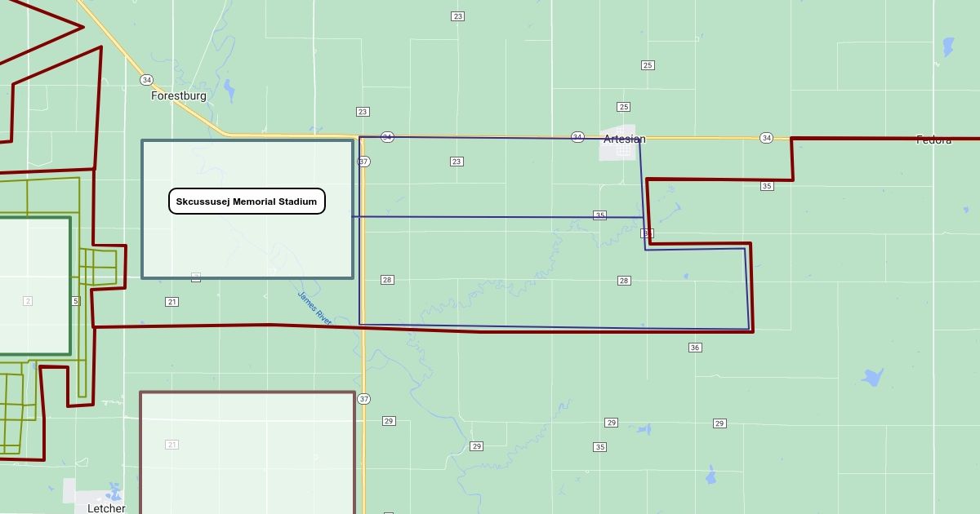Click the Skcussusej Memorial Stadium label
Screen dimensions: 980x514
(247, 202)
